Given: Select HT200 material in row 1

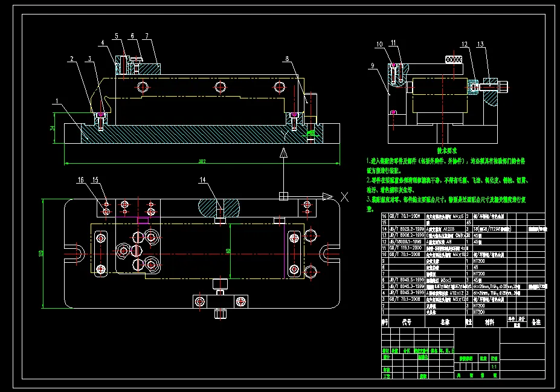Looking at the screenshot, I should (479, 312).
